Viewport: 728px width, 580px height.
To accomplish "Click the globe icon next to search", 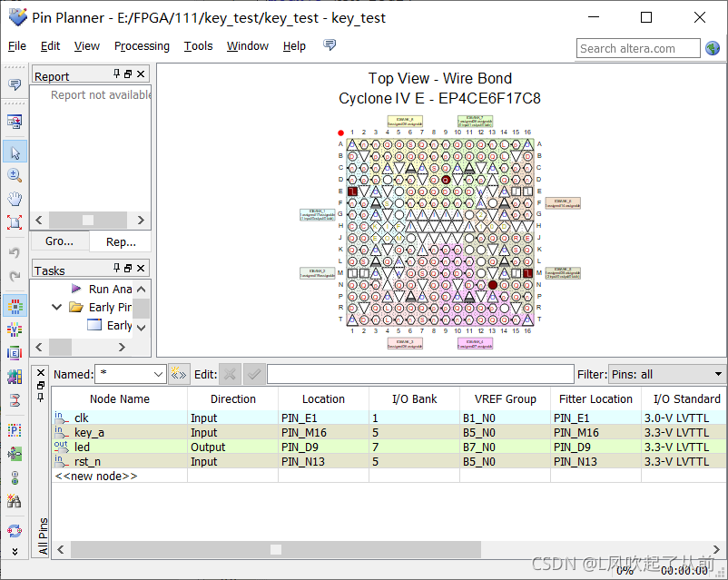I will point(713,48).
